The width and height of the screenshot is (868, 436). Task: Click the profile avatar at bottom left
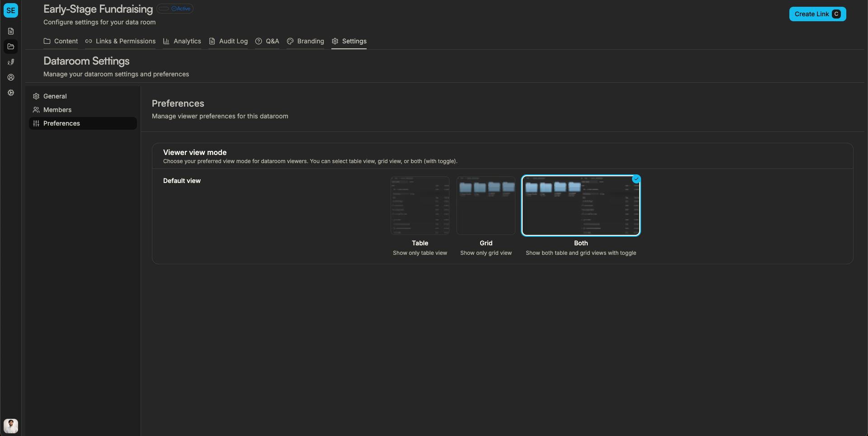(x=11, y=426)
